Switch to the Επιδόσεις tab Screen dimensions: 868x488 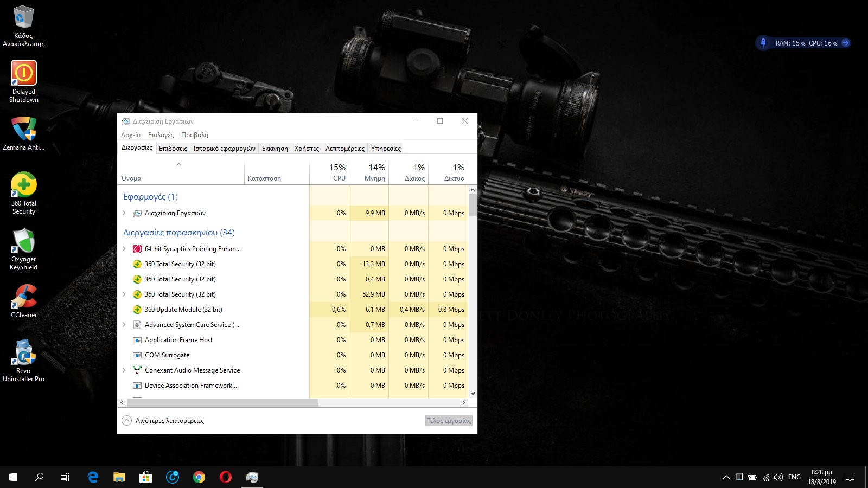click(x=173, y=149)
